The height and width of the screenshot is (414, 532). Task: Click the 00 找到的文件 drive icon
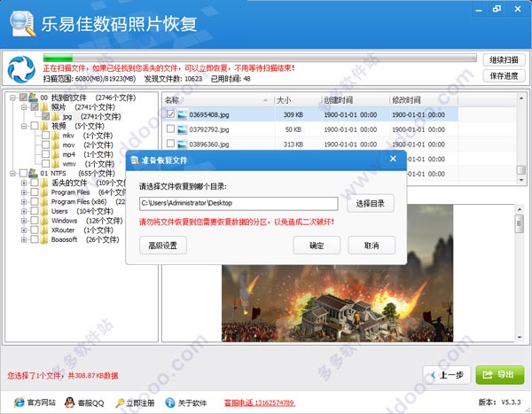click(x=34, y=98)
